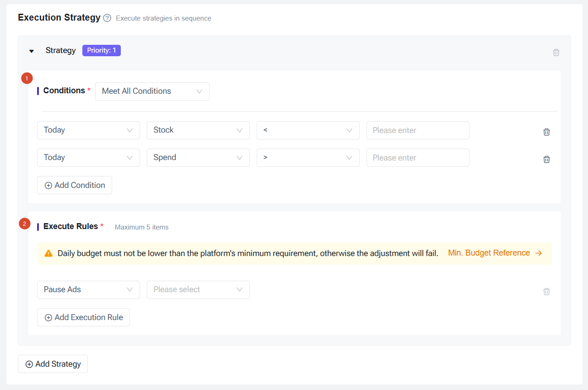Viewport: 588px width, 390px height.
Task: Open the Today dropdown in Stock row
Action: click(88, 130)
